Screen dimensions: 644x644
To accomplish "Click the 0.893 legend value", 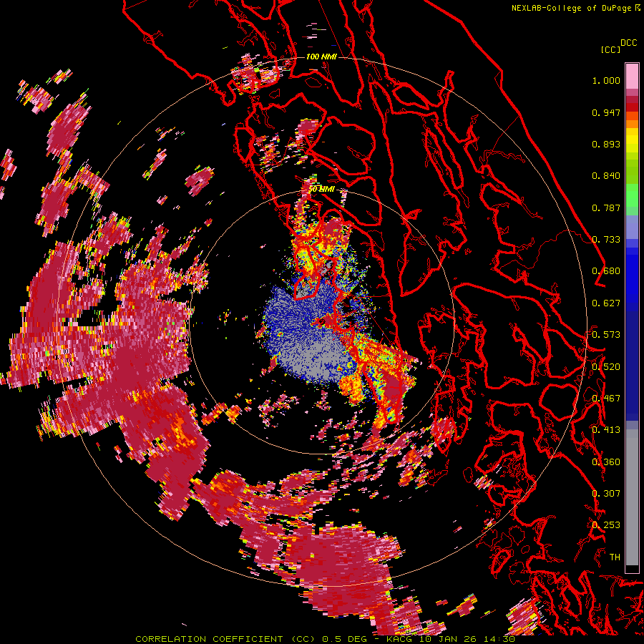I will point(606,144).
